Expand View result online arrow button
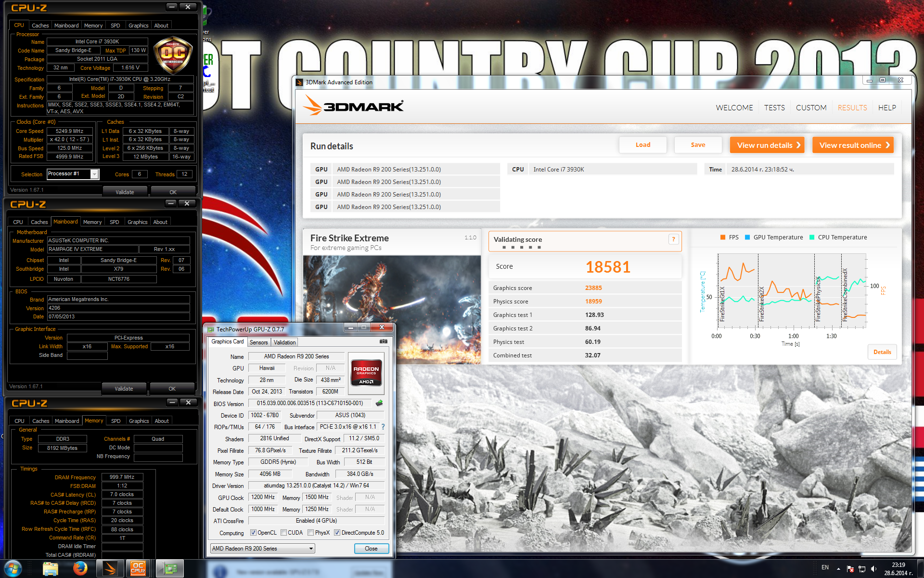This screenshot has width=924, height=578. coord(853,145)
